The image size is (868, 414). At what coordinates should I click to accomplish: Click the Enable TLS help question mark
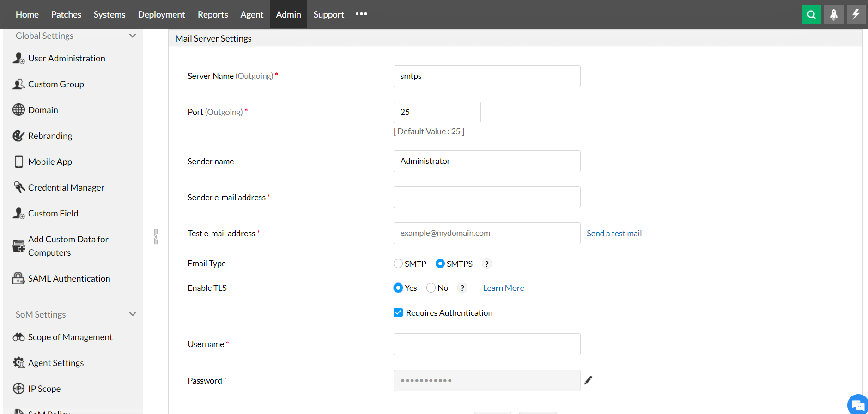click(462, 288)
